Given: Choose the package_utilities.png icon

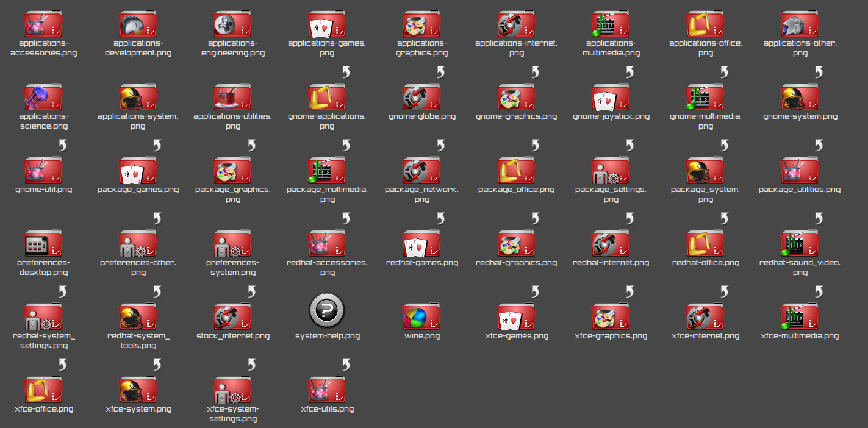Looking at the screenshot, I should pos(800,171).
